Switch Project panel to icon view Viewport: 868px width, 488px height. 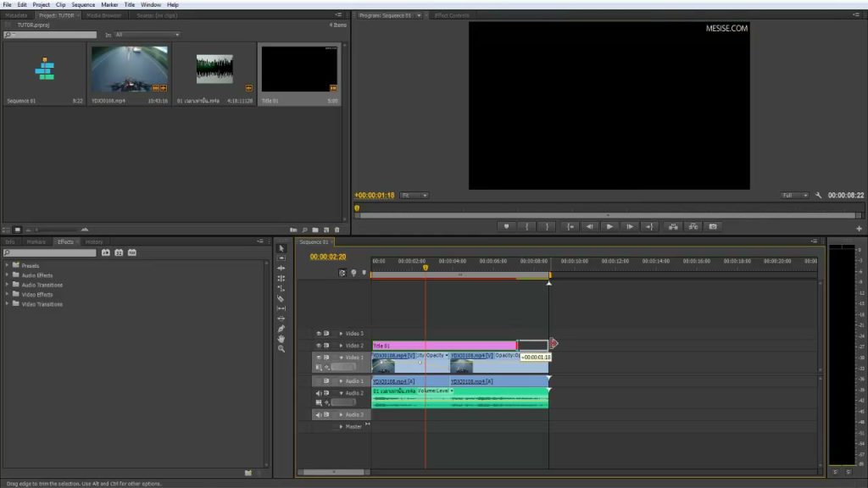point(18,230)
